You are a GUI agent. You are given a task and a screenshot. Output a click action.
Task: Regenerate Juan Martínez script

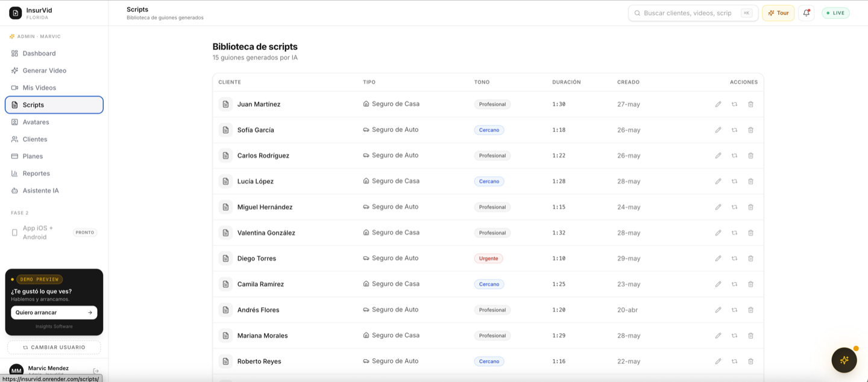734,104
